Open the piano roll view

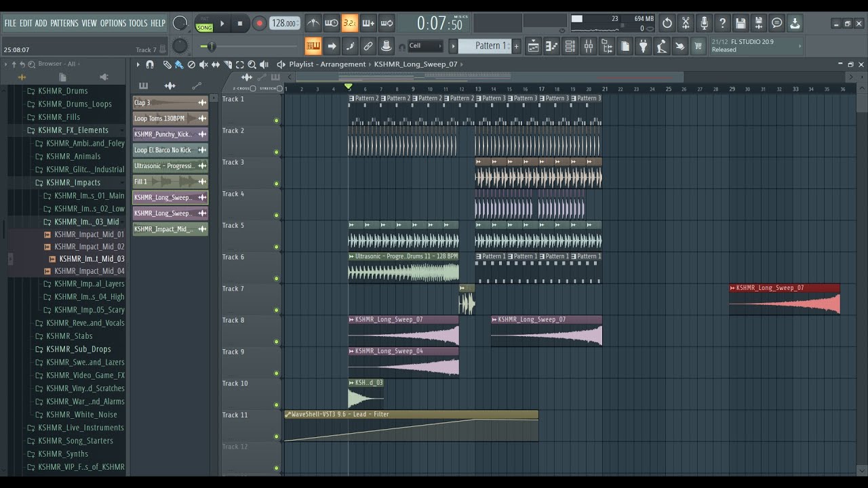(x=552, y=46)
